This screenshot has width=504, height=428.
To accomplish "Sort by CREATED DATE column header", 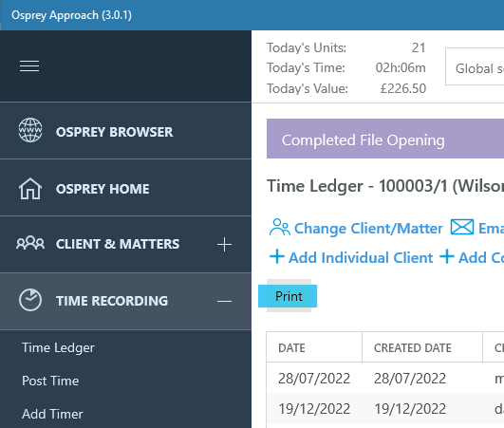I will click(422, 347).
